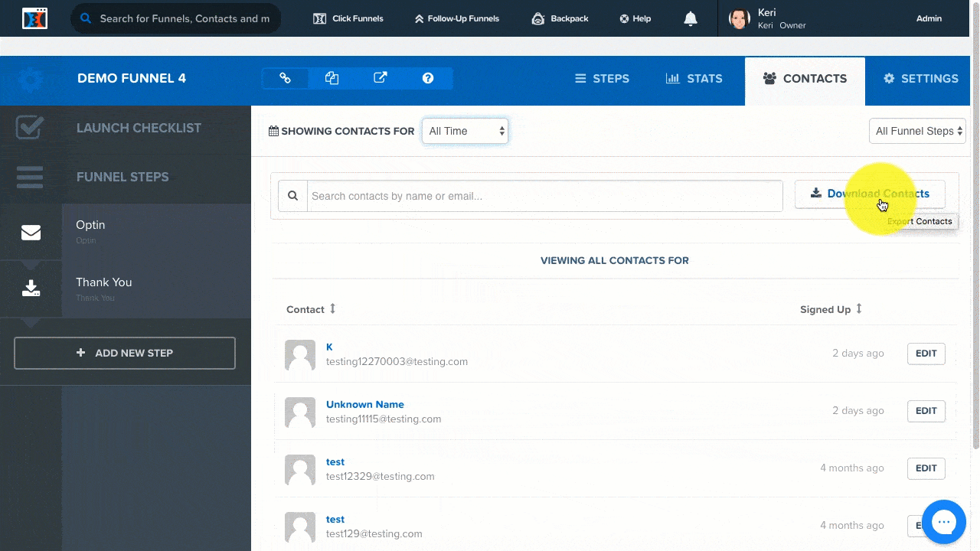Sort by the Signed Up column arrow
Image resolution: width=980 pixels, height=551 pixels.
click(859, 308)
